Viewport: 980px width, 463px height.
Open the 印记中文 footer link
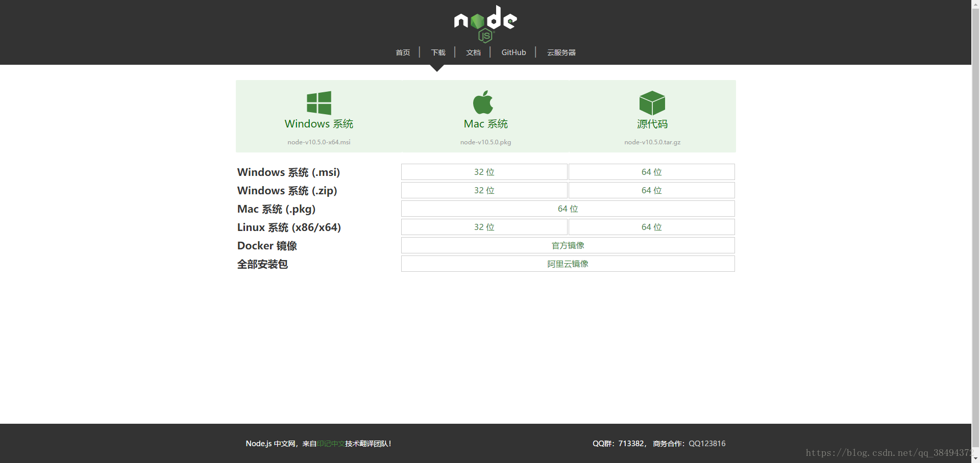click(331, 444)
